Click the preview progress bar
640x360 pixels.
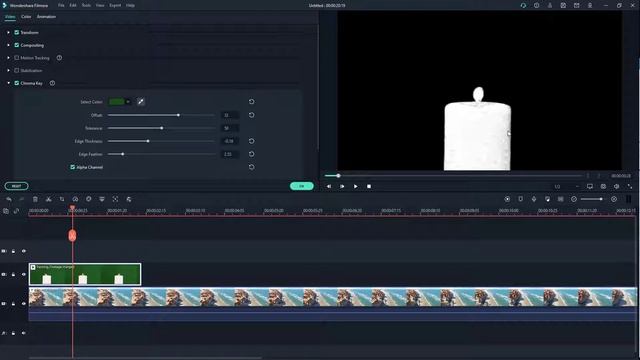click(453, 176)
